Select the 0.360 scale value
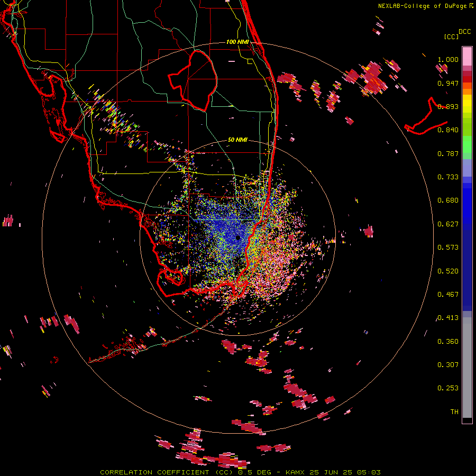 pyautogui.click(x=448, y=342)
